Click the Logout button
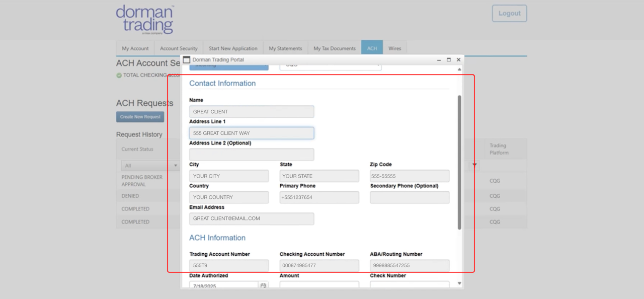 point(510,14)
